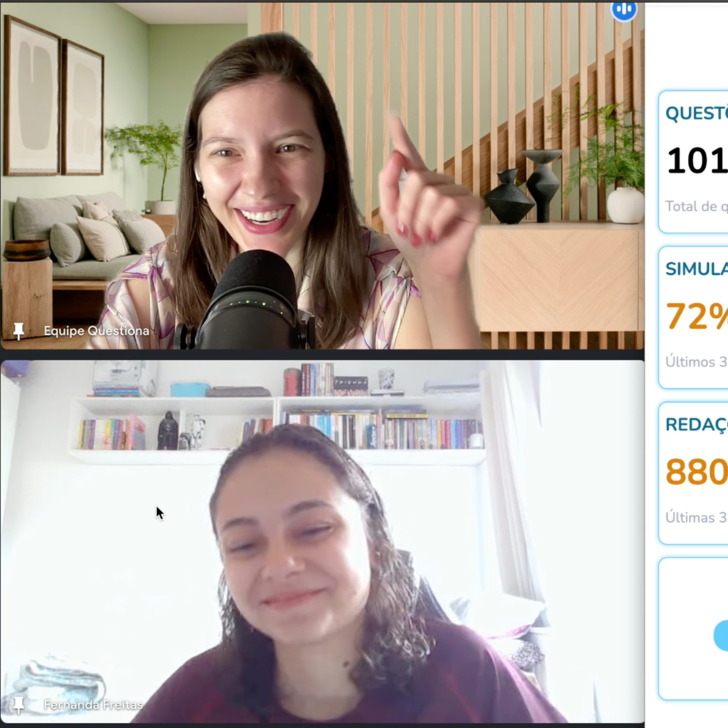Select the Fernanda Freitas name label

point(93,705)
